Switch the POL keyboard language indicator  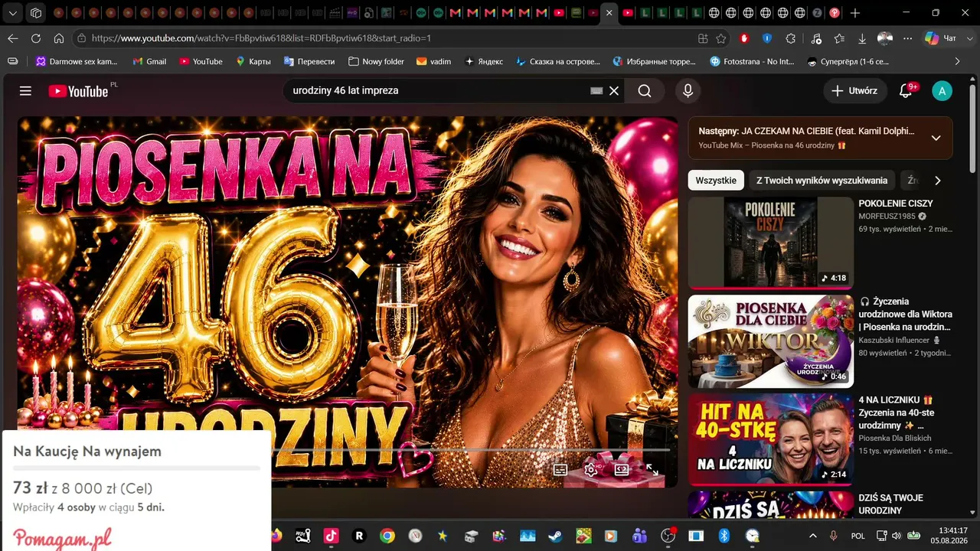tap(858, 536)
